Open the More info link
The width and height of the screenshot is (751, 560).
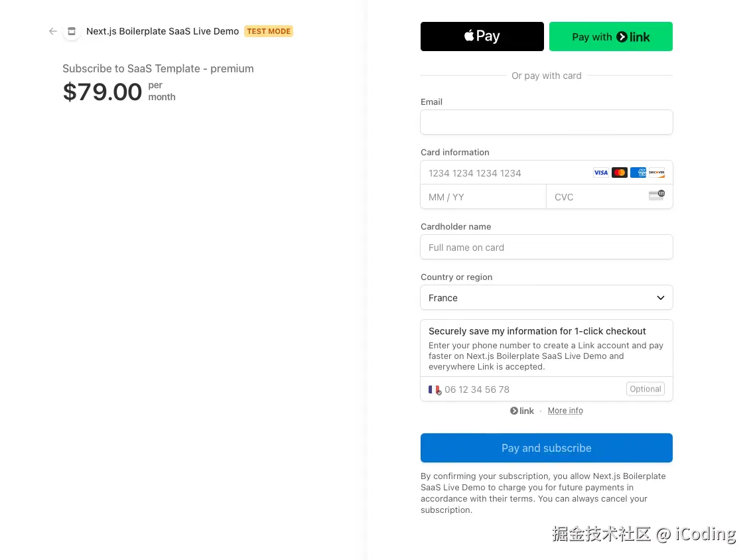click(x=565, y=411)
